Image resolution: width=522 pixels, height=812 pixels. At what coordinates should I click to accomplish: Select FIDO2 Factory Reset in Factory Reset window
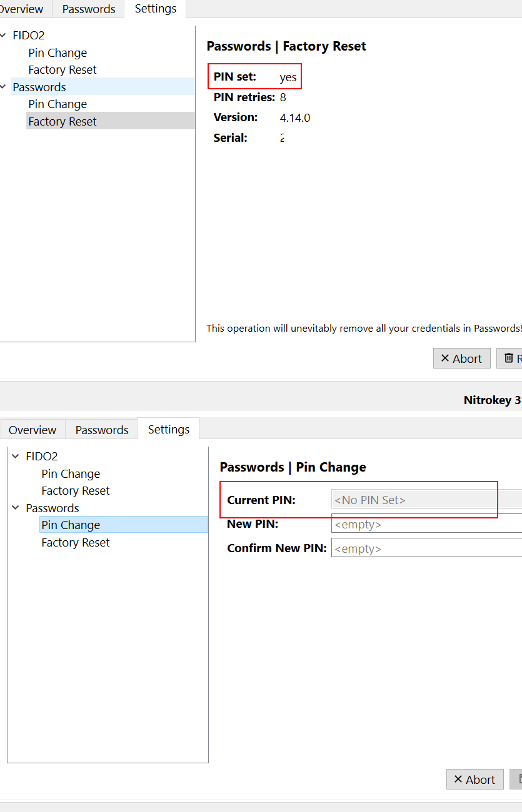pyautogui.click(x=63, y=70)
